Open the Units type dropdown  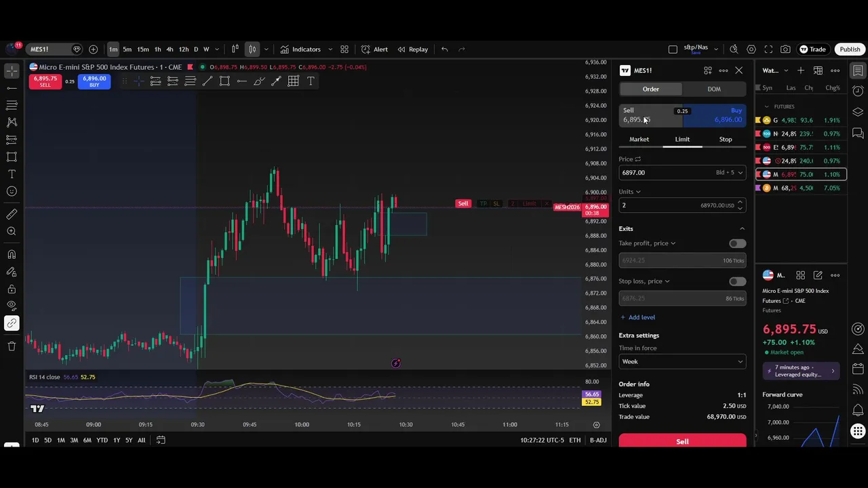tap(629, 192)
